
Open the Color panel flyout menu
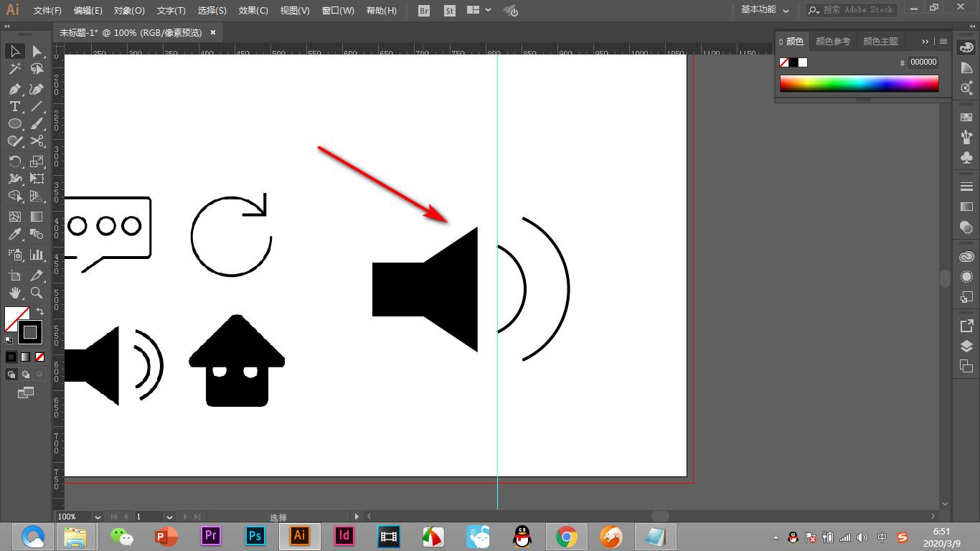click(943, 42)
